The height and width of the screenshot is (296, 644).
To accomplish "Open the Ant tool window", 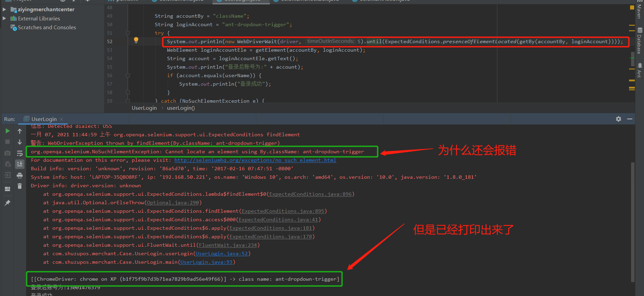I will 640,70.
